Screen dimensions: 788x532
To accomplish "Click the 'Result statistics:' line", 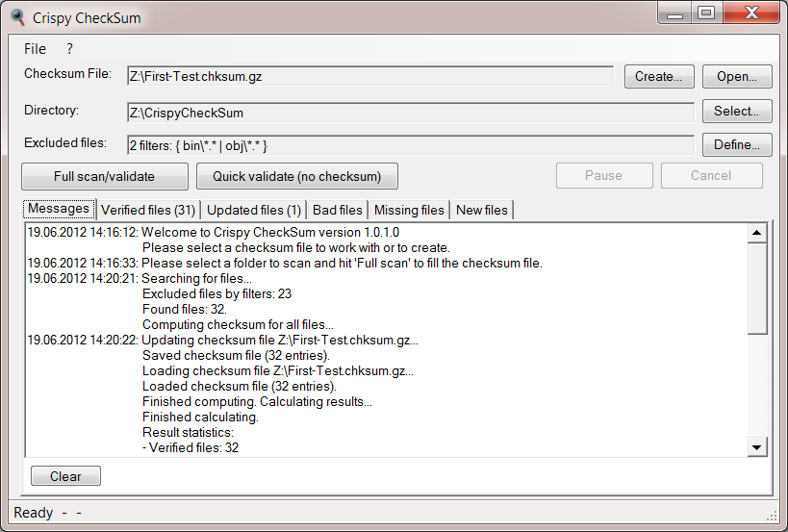I will (x=188, y=432).
